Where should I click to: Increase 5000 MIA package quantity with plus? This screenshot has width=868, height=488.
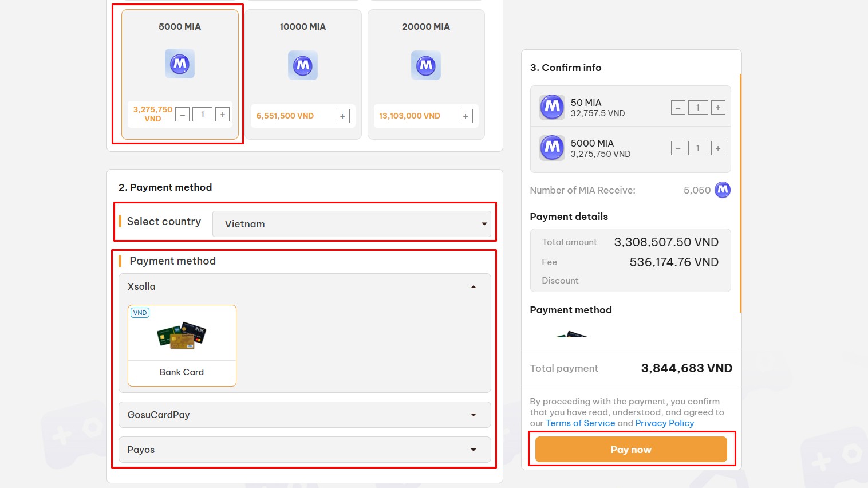click(223, 115)
